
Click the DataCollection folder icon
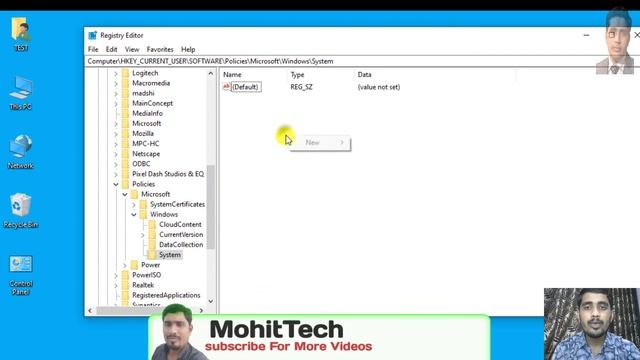coord(152,244)
